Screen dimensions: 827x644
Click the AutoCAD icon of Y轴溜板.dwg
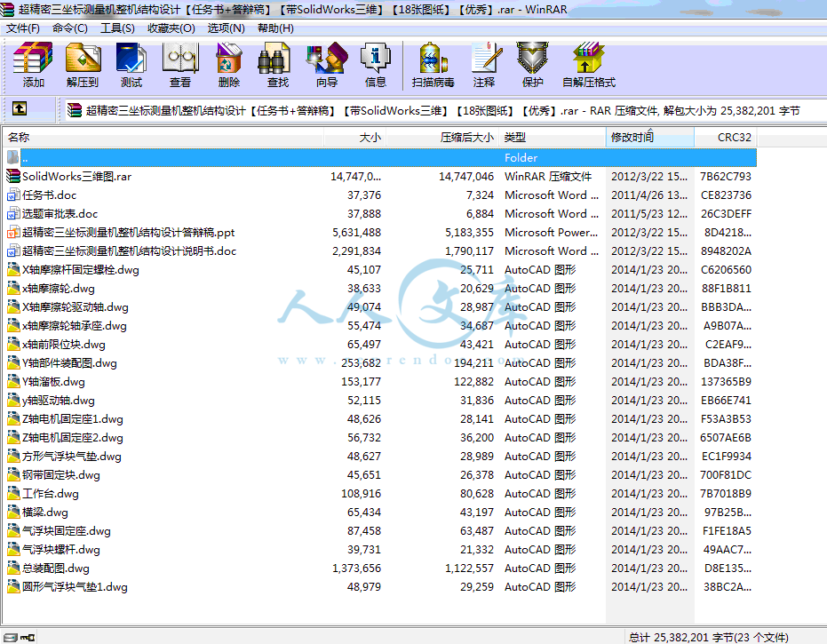tap(13, 381)
